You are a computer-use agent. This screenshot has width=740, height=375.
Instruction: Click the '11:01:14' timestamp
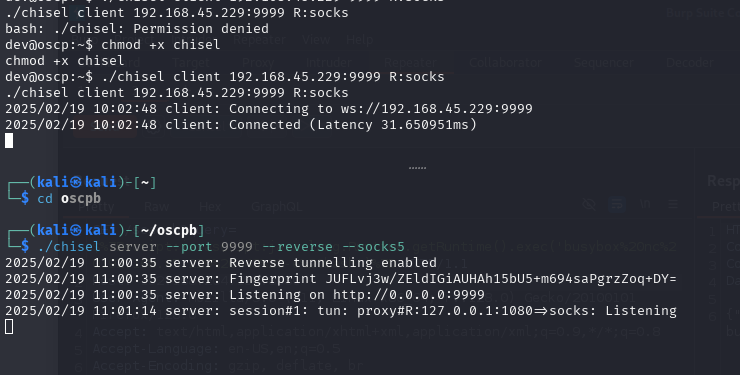(x=125, y=311)
